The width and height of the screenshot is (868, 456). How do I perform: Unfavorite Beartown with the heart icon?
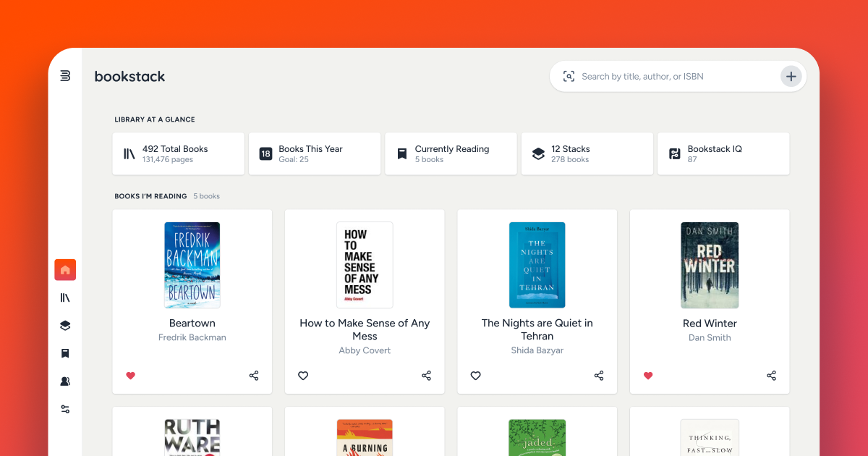coord(131,376)
